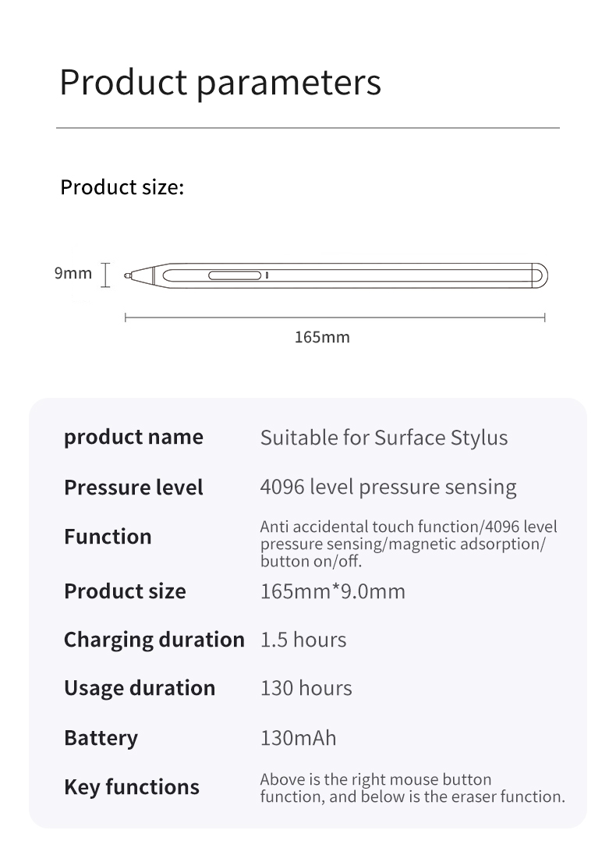Image resolution: width=616 pixels, height=855 pixels.
Task: Select the 'product name' row label
Action: [133, 437]
